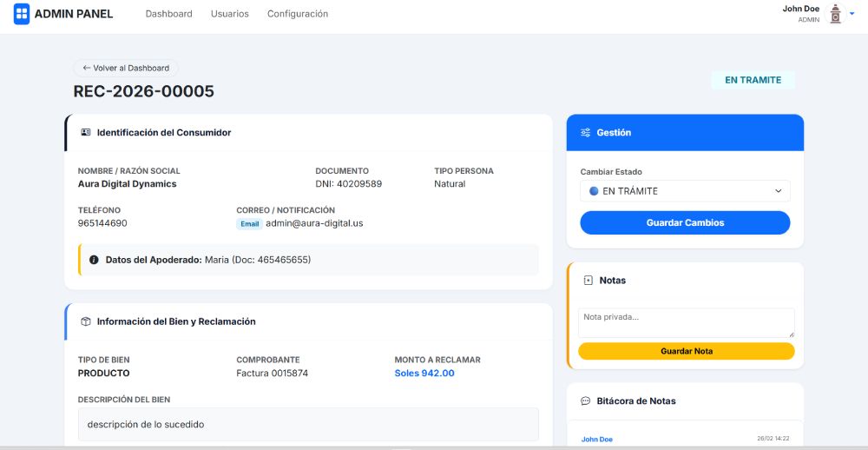Click Volver al Dashboard button
This screenshot has height=450, width=868.
[x=126, y=68]
